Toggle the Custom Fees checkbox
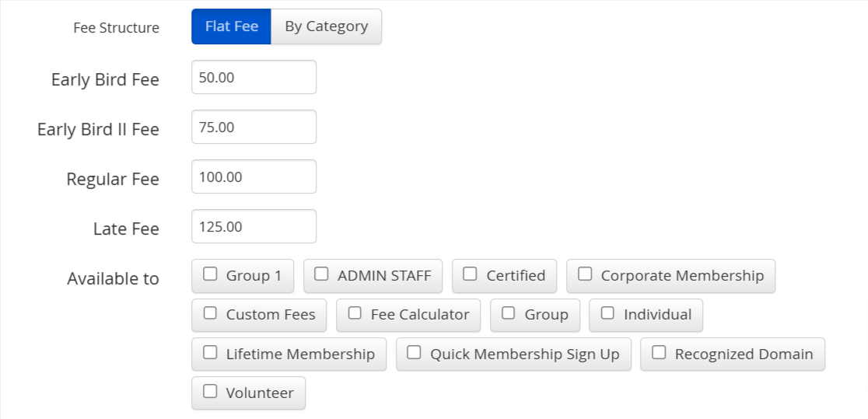This screenshot has height=419, width=868. (x=210, y=313)
